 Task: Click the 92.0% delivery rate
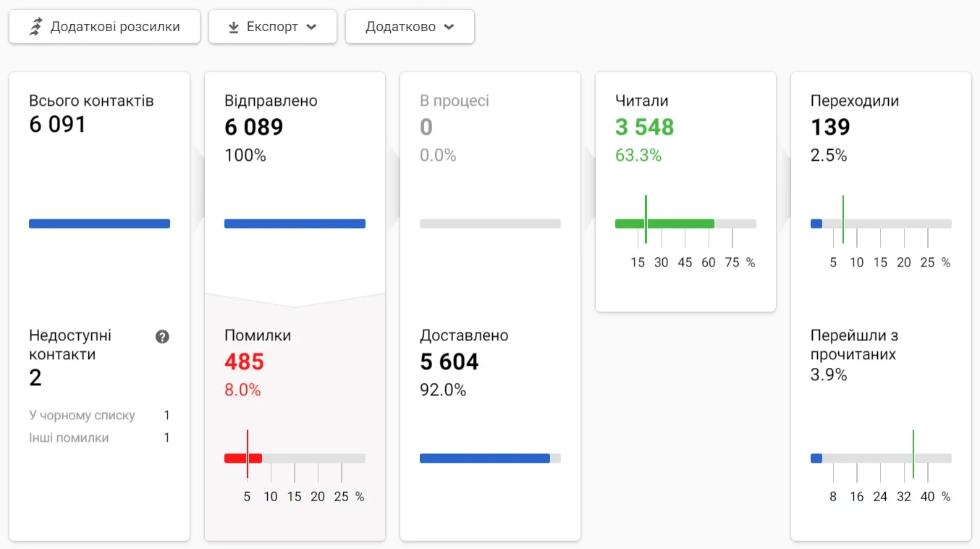443,390
